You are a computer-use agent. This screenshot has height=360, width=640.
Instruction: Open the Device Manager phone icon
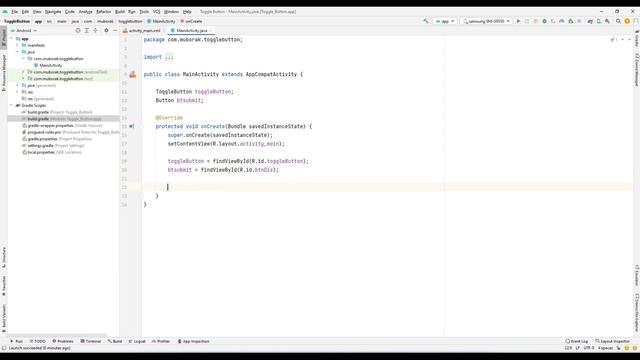(599, 21)
